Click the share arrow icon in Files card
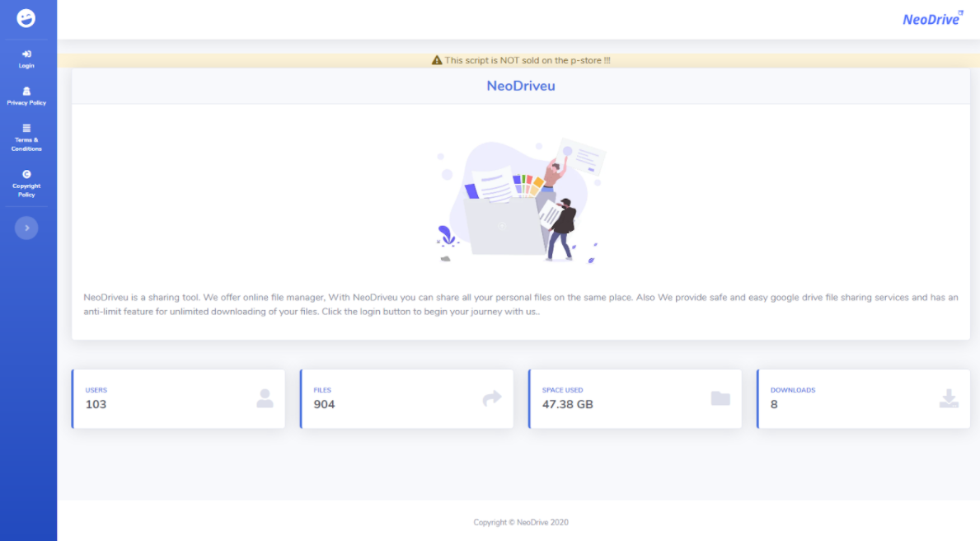This screenshot has height=541, width=980. (491, 398)
